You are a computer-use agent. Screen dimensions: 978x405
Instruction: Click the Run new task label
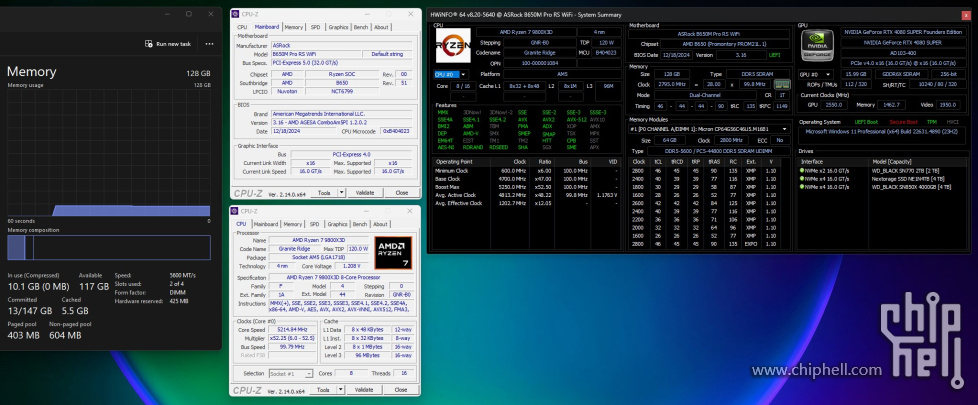(173, 44)
